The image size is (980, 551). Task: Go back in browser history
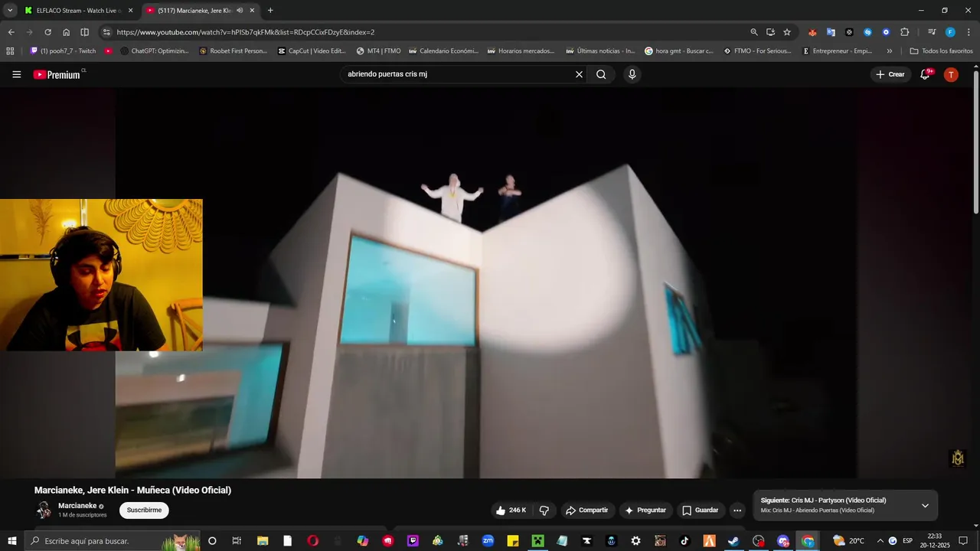tap(11, 32)
